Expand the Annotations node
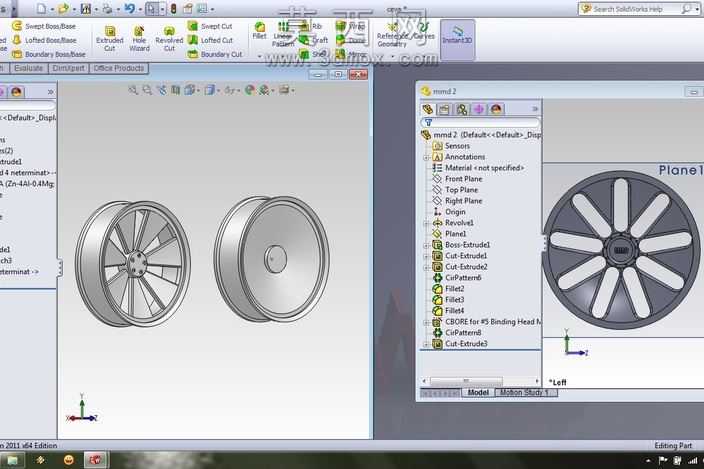 tap(426, 157)
